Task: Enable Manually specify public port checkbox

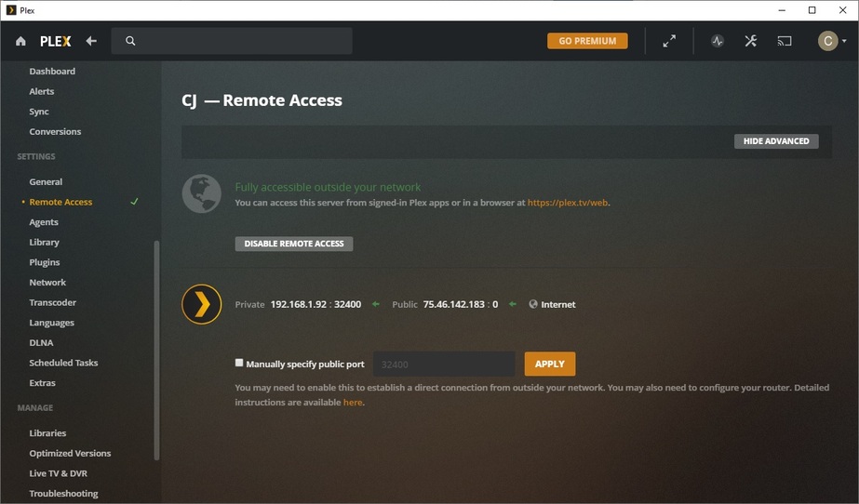Action: click(239, 363)
